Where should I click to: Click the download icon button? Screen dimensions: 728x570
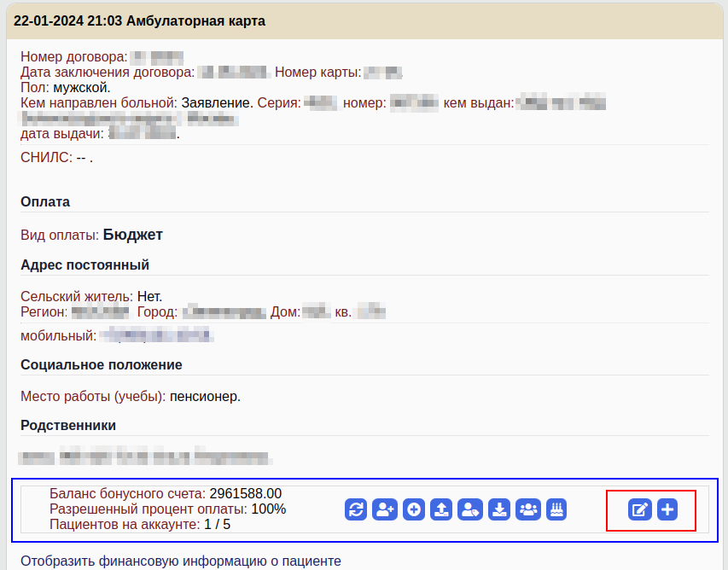coord(500,509)
